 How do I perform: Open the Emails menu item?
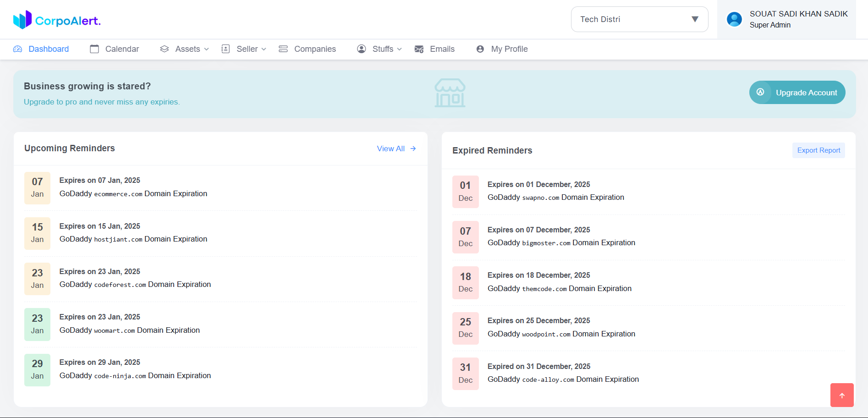pyautogui.click(x=442, y=49)
